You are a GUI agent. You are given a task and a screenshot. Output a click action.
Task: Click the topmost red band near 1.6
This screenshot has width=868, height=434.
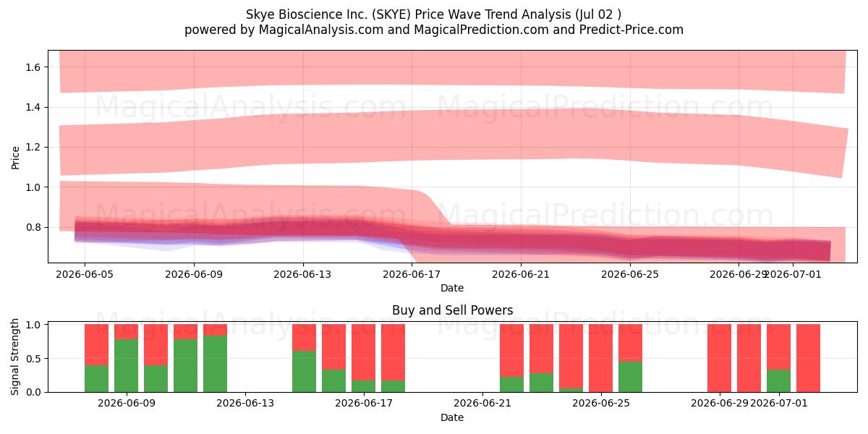pos(452,69)
